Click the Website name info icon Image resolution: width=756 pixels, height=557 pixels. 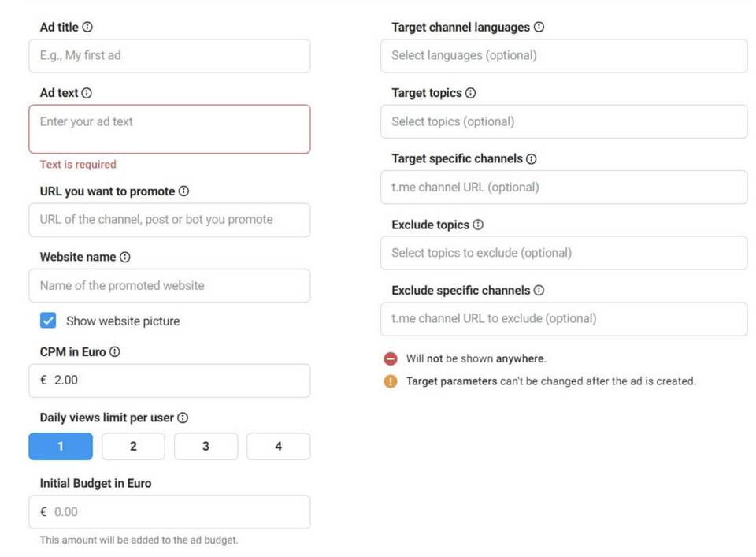[124, 257]
